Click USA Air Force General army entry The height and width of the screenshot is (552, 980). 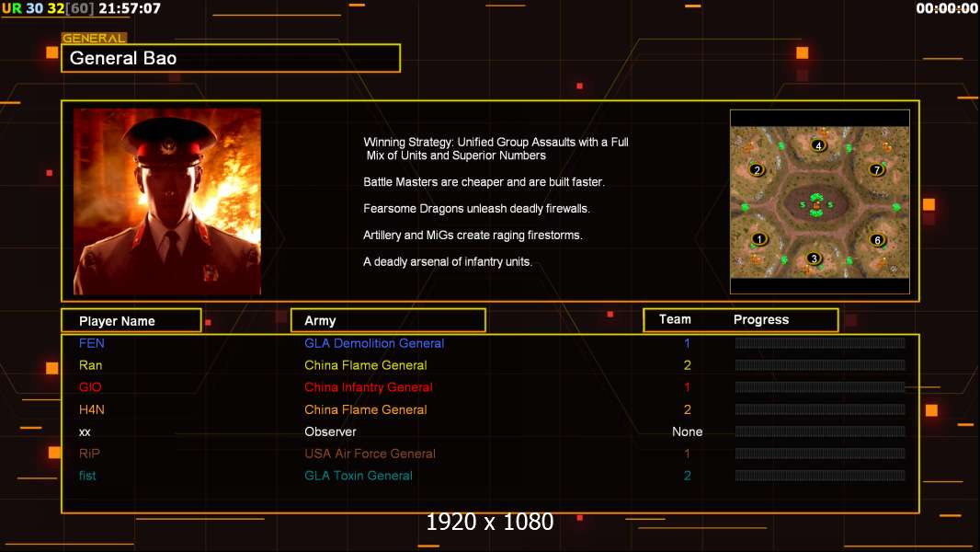[370, 454]
